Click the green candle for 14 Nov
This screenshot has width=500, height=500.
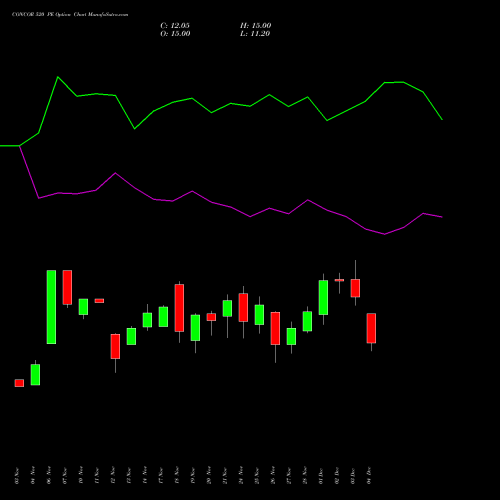147,320
